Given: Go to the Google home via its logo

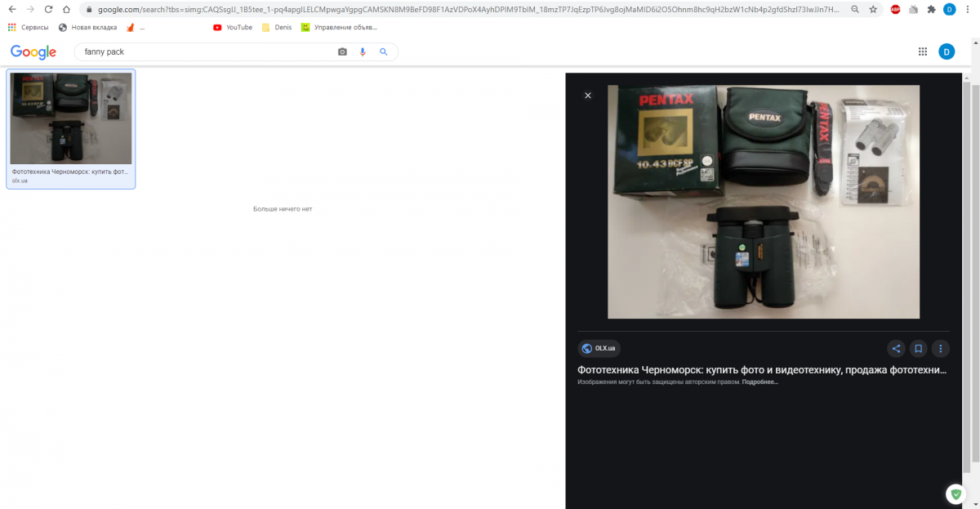Looking at the screenshot, I should 33,52.
